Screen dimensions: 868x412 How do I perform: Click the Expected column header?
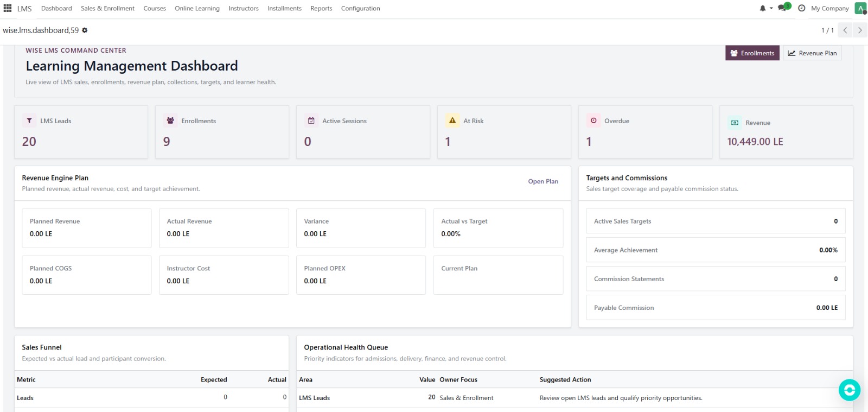click(214, 379)
